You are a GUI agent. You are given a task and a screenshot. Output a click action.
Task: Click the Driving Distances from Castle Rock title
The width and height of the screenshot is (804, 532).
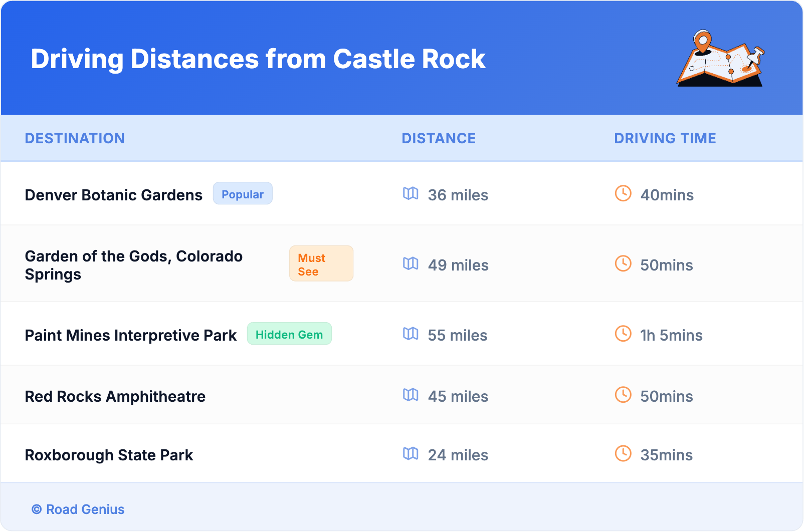coord(258,59)
